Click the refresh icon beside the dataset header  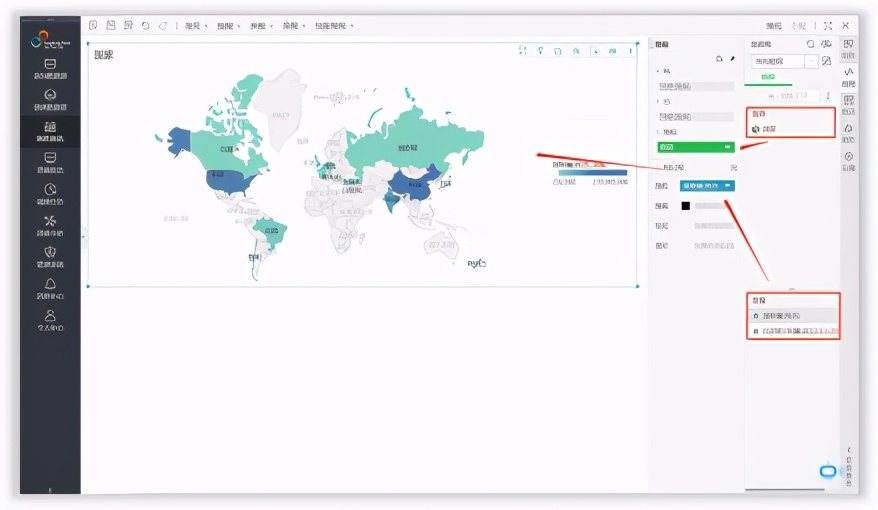pos(810,44)
